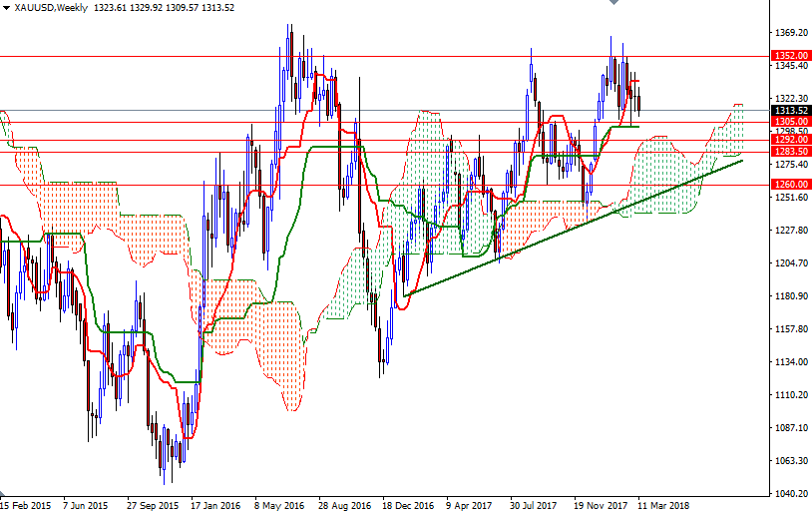Select the red horizontal line at 1352.00
Viewport: 812px width, 513px height.
(x=384, y=56)
